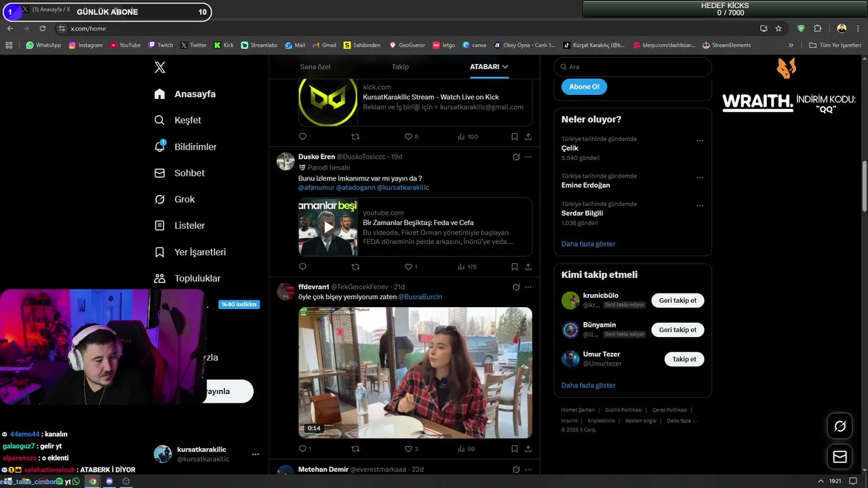Open Anasayfa home in sidebar

click(x=184, y=94)
